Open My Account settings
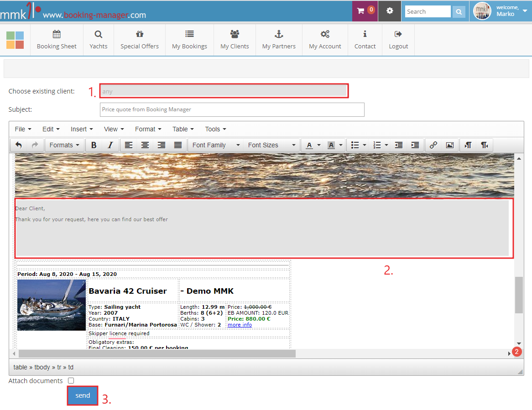 [x=325, y=40]
